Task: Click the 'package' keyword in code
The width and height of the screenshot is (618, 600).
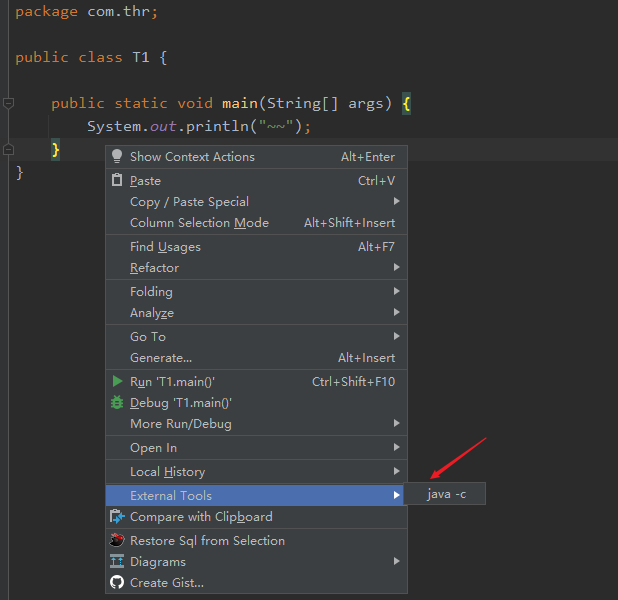Action: click(x=47, y=12)
